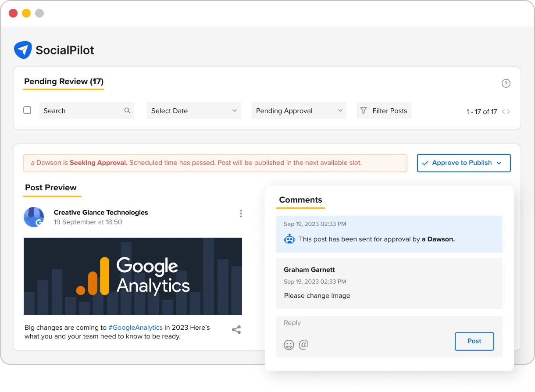Click the robot bot icon in comments
535x392 pixels.
click(x=289, y=239)
